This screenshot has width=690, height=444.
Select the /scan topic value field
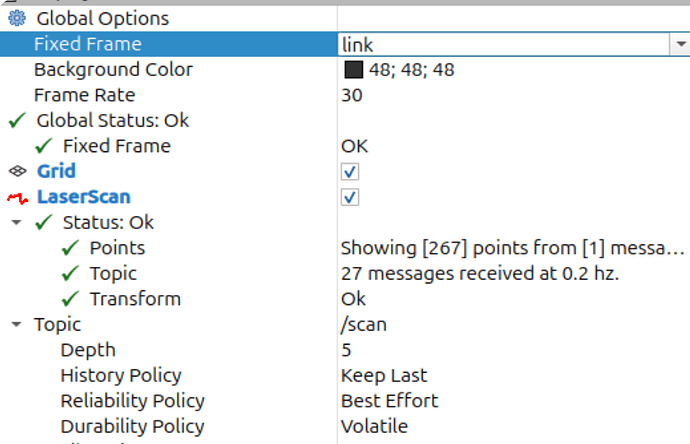click(363, 325)
